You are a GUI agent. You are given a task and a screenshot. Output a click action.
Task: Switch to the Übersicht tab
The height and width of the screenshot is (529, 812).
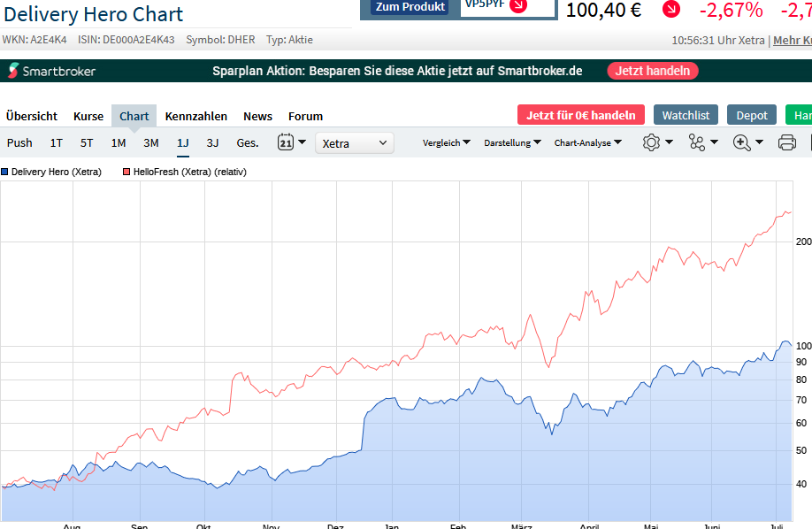point(32,116)
